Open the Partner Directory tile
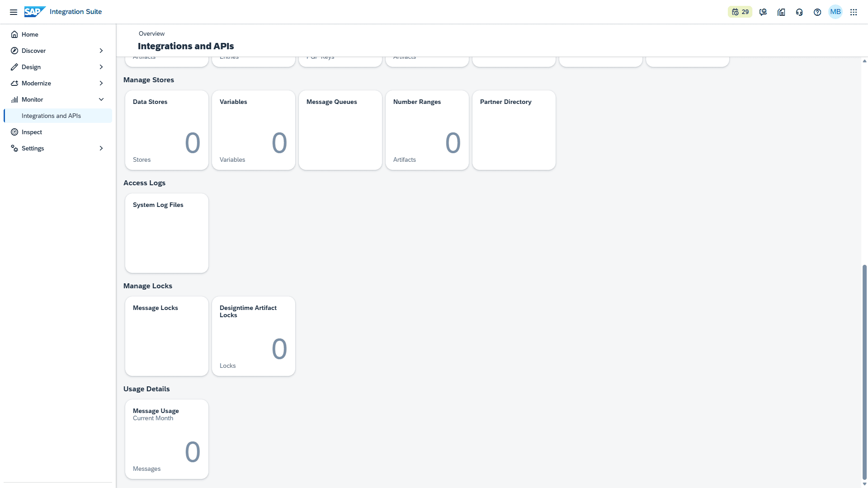868x488 pixels. click(x=514, y=130)
